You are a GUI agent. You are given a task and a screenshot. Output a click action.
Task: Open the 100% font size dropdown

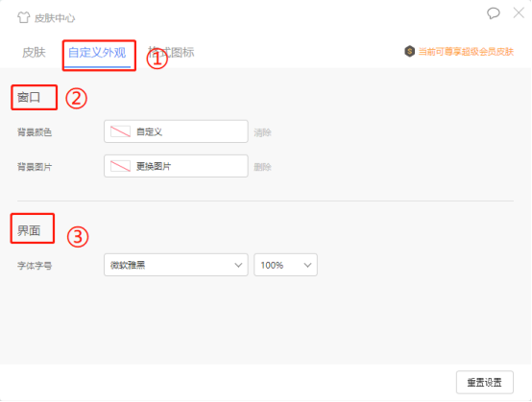285,265
